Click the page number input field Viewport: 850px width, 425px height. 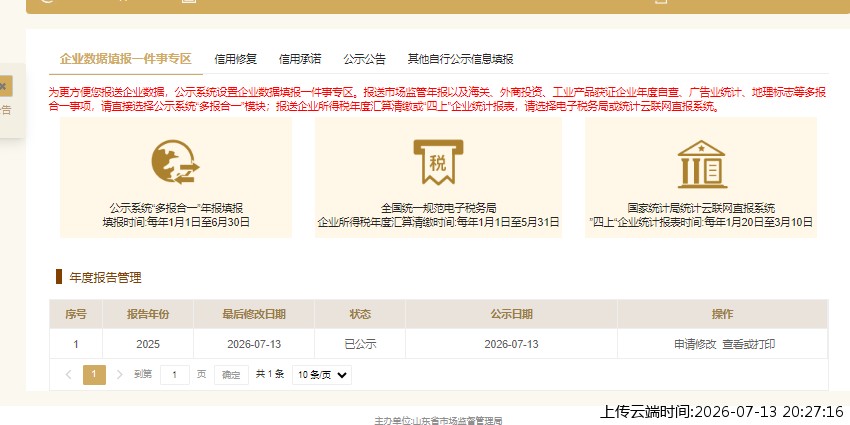175,375
